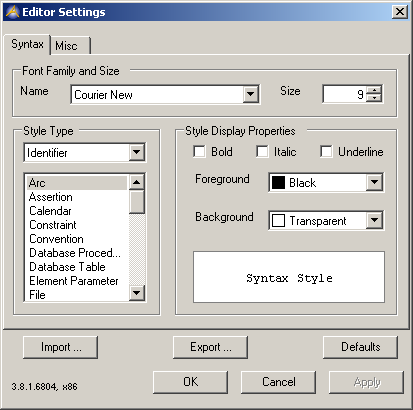Select Arc in the identifier list

(x=77, y=183)
